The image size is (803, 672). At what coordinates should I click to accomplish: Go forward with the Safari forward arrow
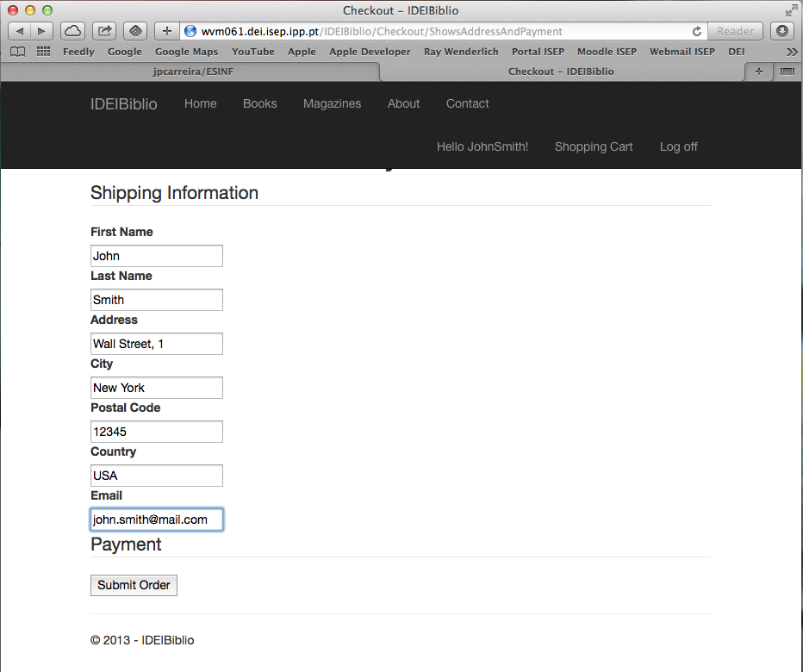click(x=42, y=31)
